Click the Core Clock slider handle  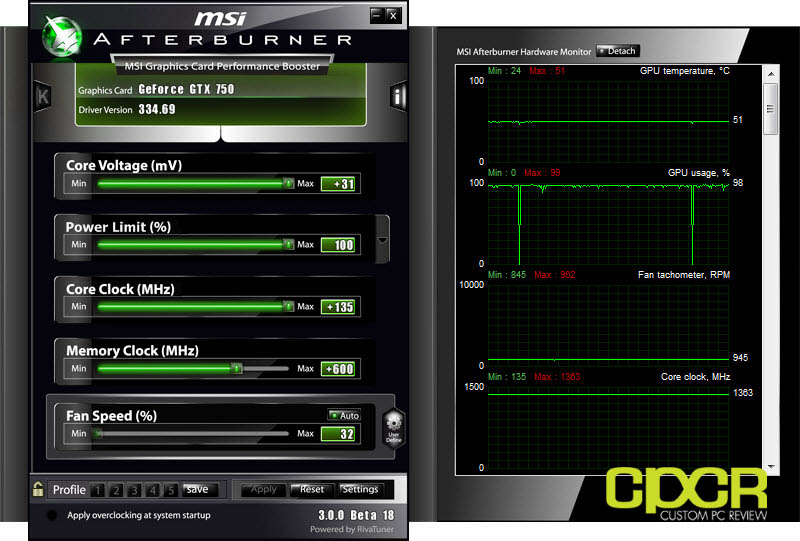tap(288, 306)
